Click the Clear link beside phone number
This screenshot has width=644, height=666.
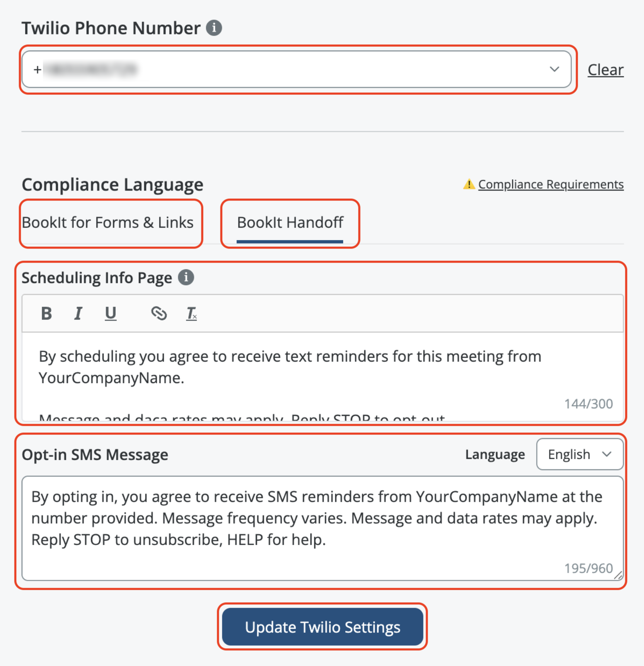605,70
